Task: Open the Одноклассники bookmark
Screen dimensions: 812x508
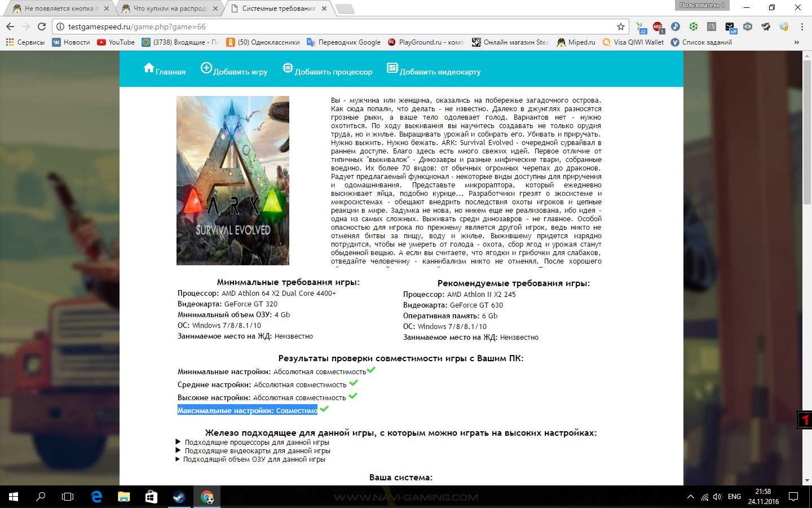Action: tap(263, 42)
